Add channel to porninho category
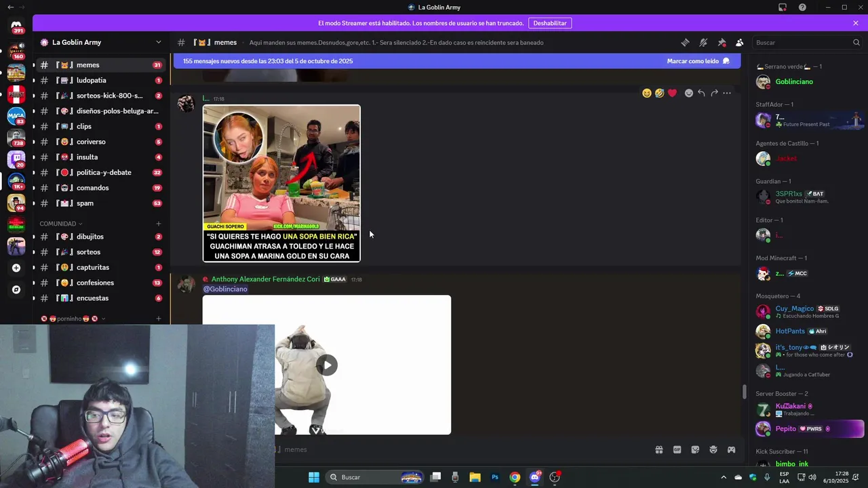Image resolution: width=868 pixels, height=488 pixels. [159, 319]
